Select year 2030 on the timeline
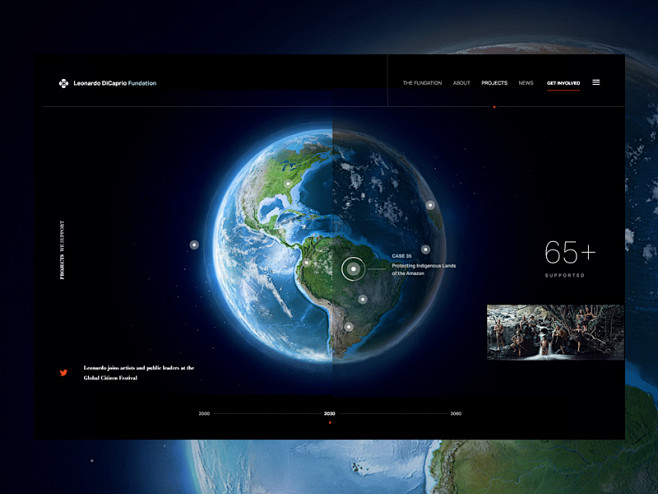The height and width of the screenshot is (494, 658). [329, 414]
